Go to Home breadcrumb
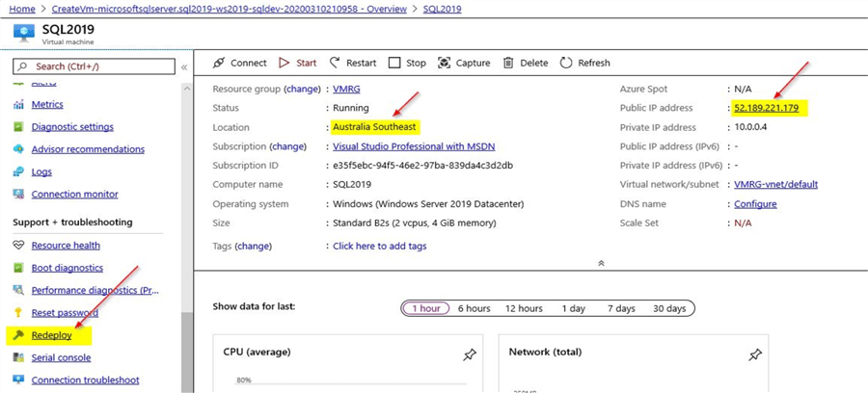The width and height of the screenshot is (868, 393). [23, 9]
